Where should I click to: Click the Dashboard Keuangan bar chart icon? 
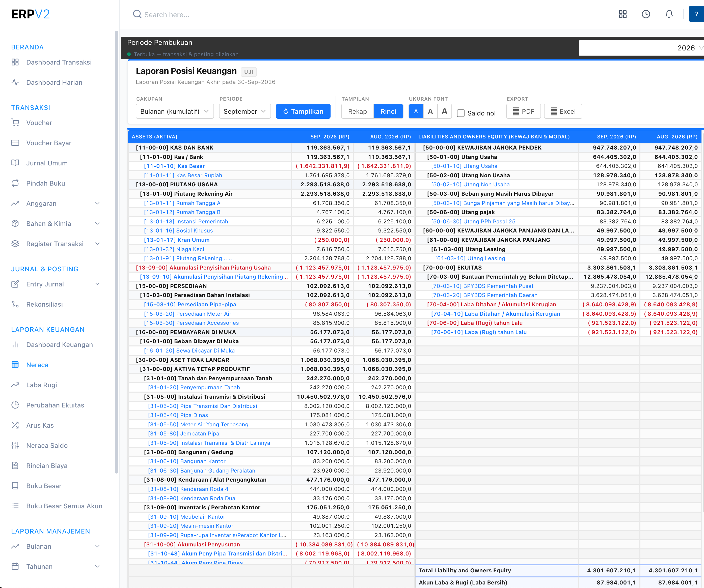point(15,345)
